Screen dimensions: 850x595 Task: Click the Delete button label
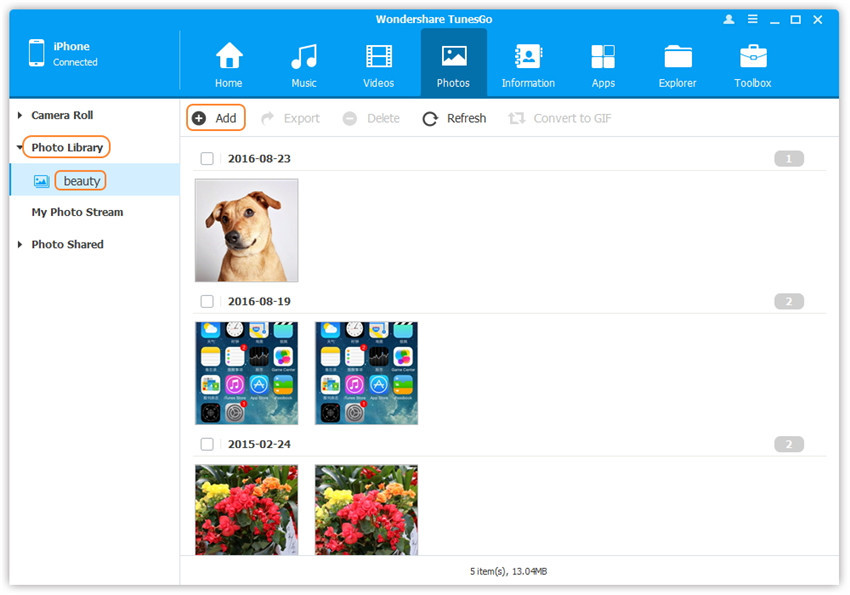tap(383, 118)
